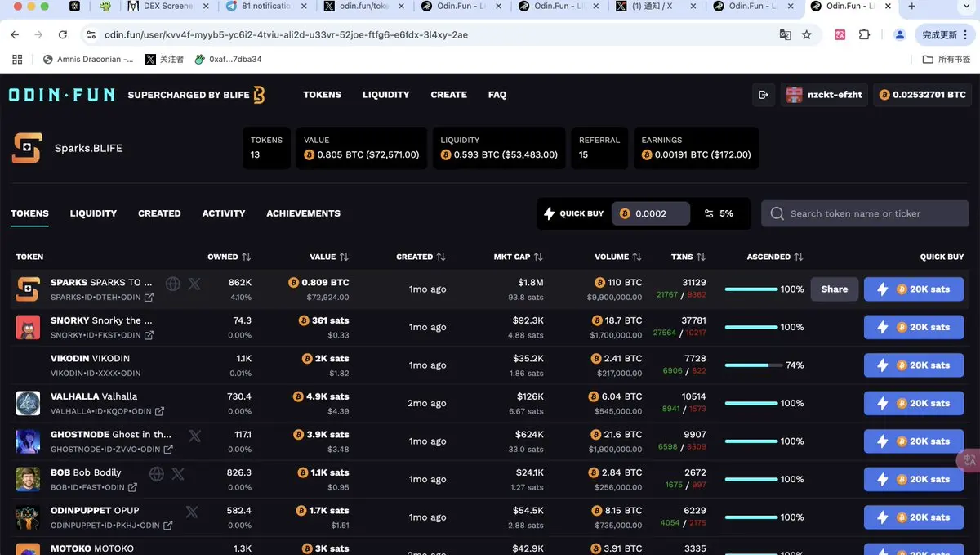Bookmark this page with the star icon
Screen dimensions: 980x555
(807, 35)
